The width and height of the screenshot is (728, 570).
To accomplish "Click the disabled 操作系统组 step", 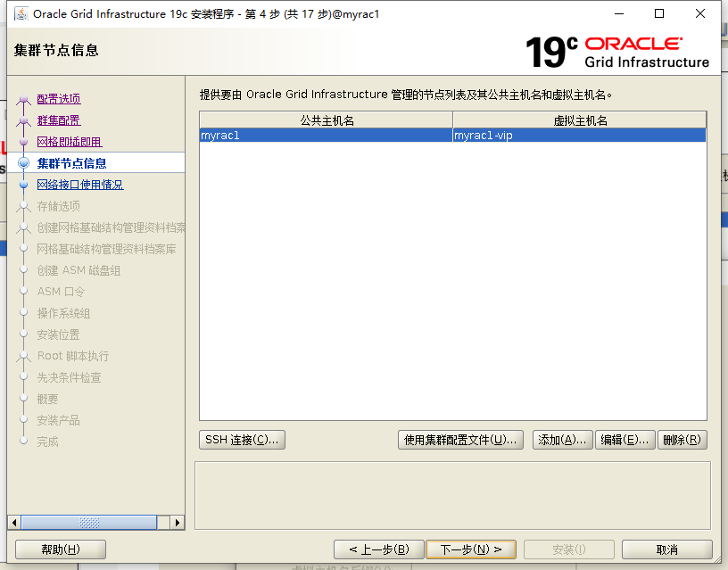I will click(63, 313).
